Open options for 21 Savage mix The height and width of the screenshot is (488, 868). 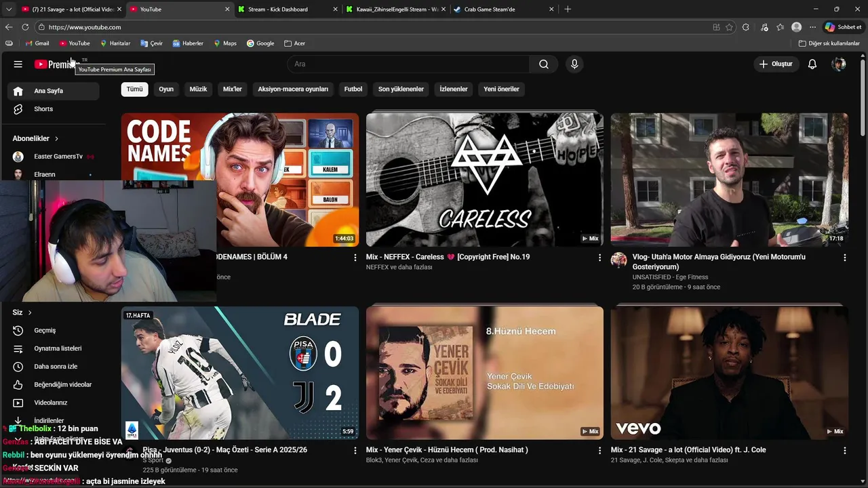click(x=844, y=450)
